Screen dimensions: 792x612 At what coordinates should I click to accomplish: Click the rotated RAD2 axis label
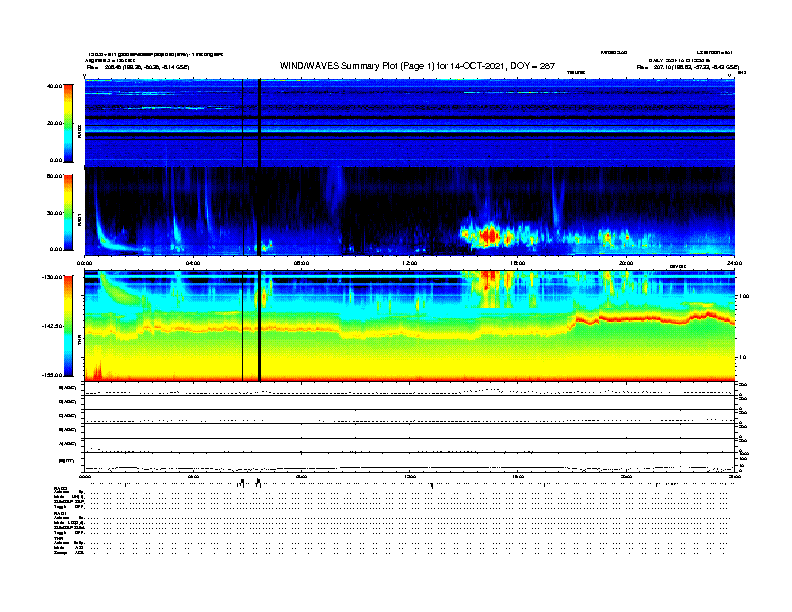(x=79, y=132)
